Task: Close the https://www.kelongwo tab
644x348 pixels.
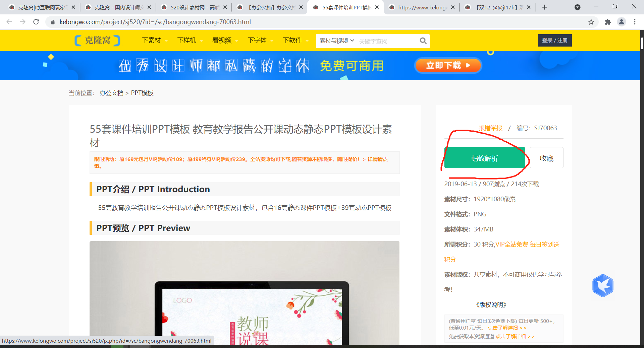Action: (x=453, y=7)
